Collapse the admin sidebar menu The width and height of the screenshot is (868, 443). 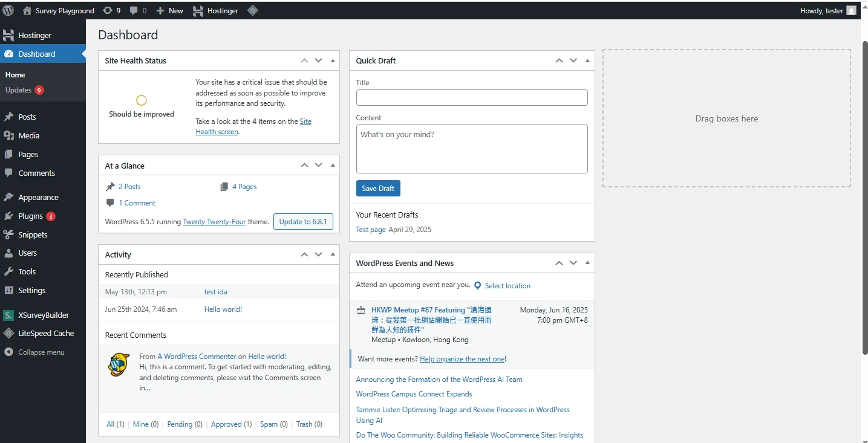click(41, 352)
